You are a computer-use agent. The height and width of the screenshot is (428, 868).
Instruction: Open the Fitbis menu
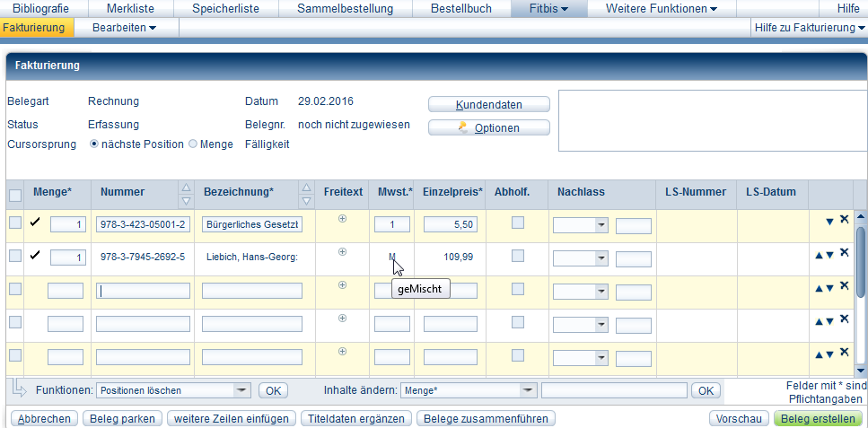(x=548, y=9)
